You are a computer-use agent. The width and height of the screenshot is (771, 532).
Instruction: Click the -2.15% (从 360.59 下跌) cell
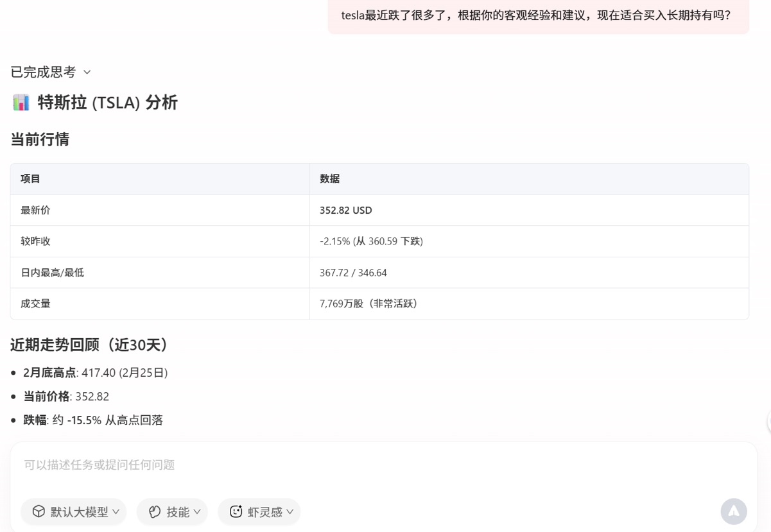[529, 241]
